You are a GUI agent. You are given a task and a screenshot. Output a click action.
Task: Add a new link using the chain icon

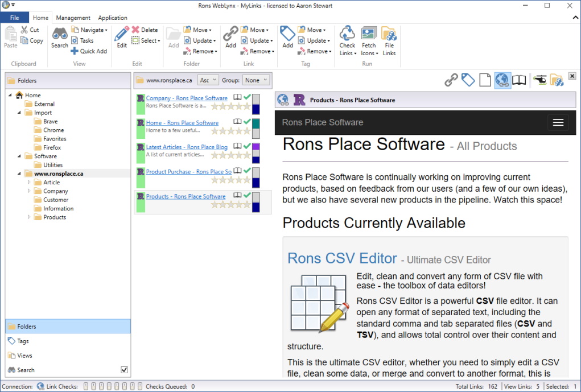(x=230, y=38)
